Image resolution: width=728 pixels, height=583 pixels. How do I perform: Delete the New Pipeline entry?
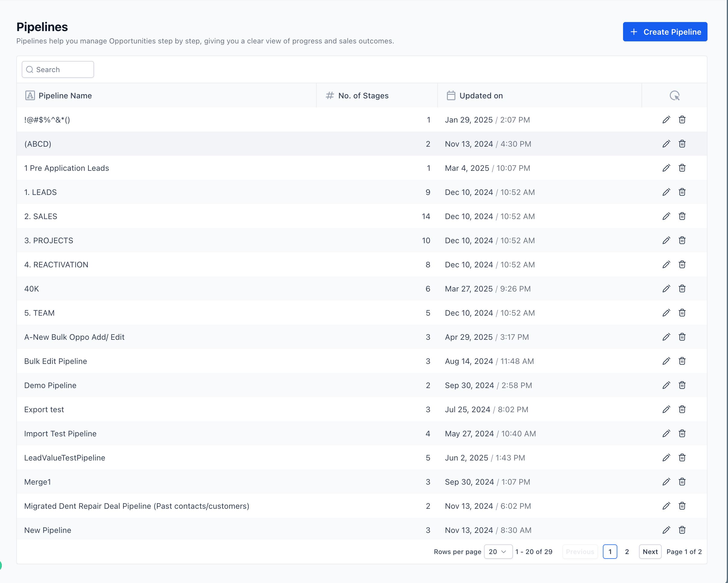pyautogui.click(x=682, y=530)
